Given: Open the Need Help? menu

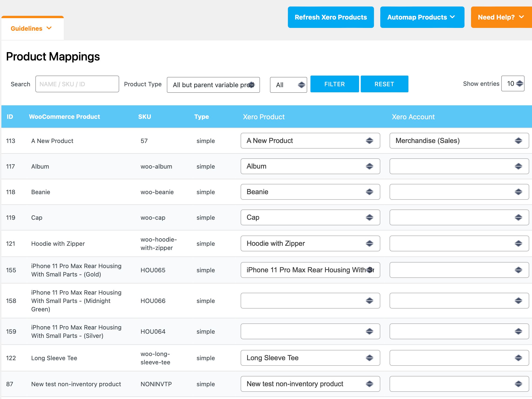Looking at the screenshot, I should [501, 17].
